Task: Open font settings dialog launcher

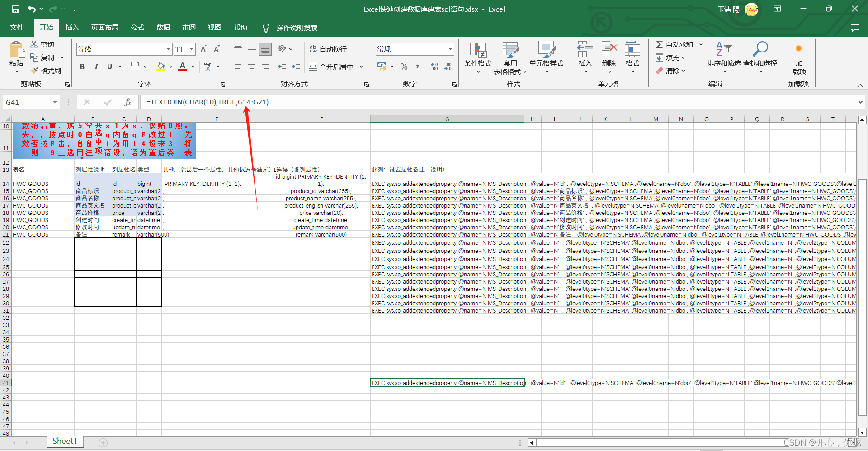Action: tap(223, 85)
